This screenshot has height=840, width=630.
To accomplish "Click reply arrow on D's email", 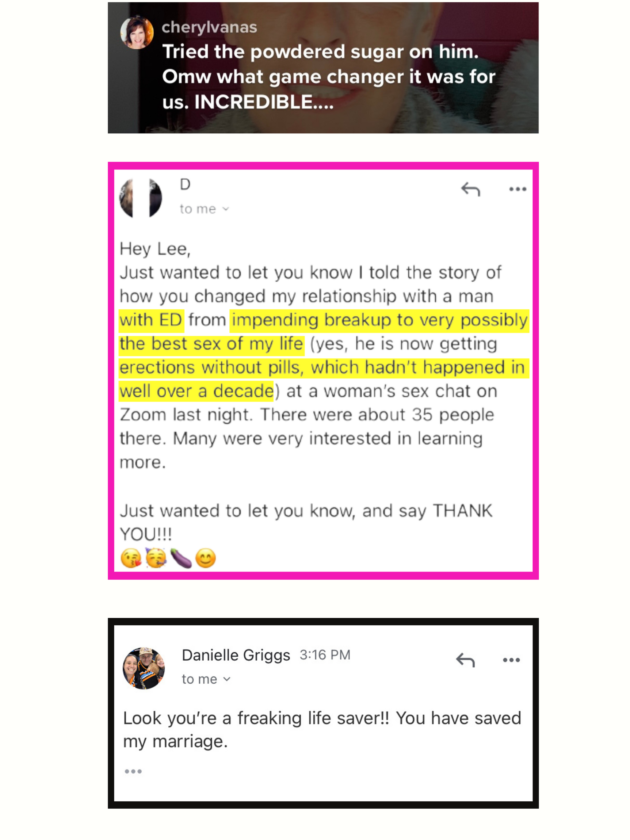I will [470, 189].
